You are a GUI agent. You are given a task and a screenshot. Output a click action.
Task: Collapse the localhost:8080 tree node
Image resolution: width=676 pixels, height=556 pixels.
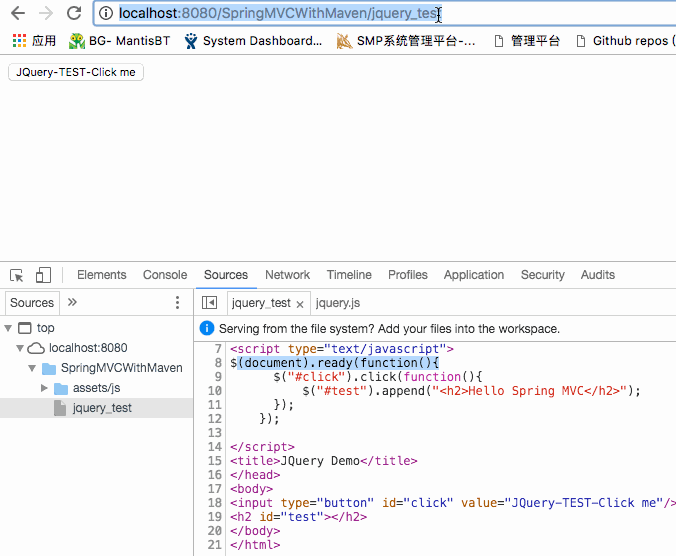20,348
